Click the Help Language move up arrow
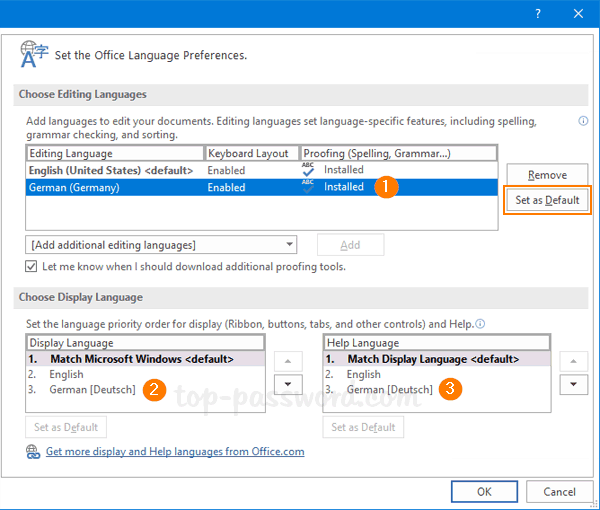Screen dimensions: 600x510 (x=574, y=360)
